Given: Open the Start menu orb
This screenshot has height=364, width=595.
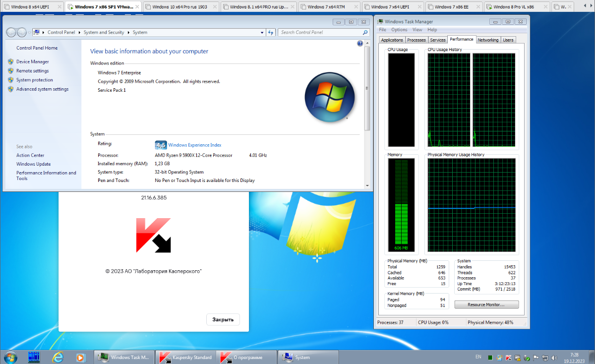Looking at the screenshot, I should coord(9,357).
